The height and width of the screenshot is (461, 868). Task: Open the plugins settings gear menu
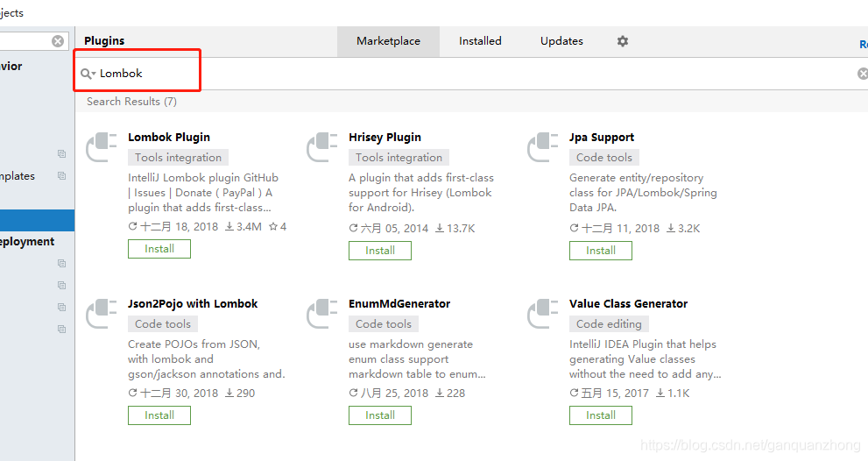(x=623, y=41)
